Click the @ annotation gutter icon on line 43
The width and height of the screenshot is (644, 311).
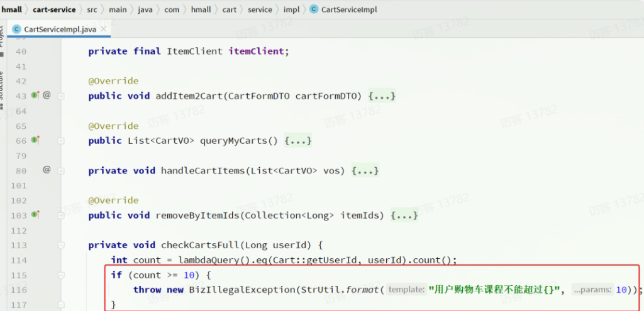pos(47,95)
